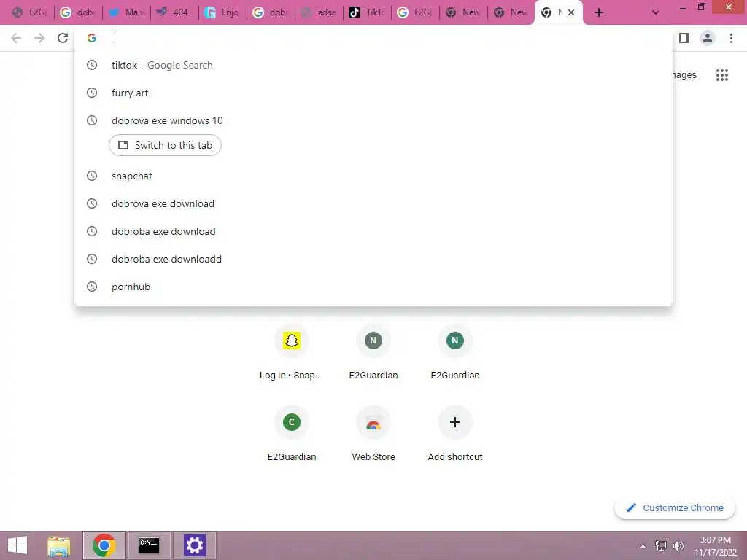Expand the tab search chevron

[x=656, y=12]
